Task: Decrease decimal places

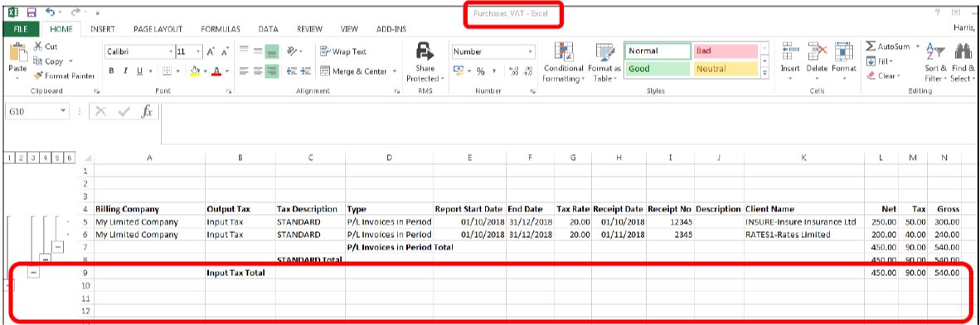Action: (x=528, y=71)
